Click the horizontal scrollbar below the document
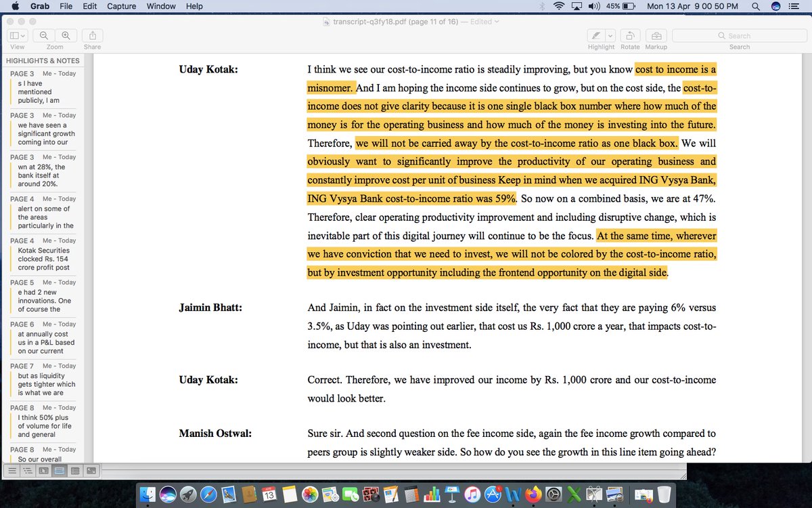Image resolution: width=812 pixels, height=508 pixels. [392, 467]
